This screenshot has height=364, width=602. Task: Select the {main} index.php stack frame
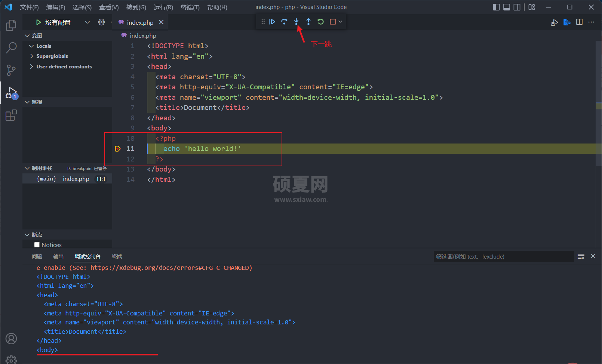67,179
